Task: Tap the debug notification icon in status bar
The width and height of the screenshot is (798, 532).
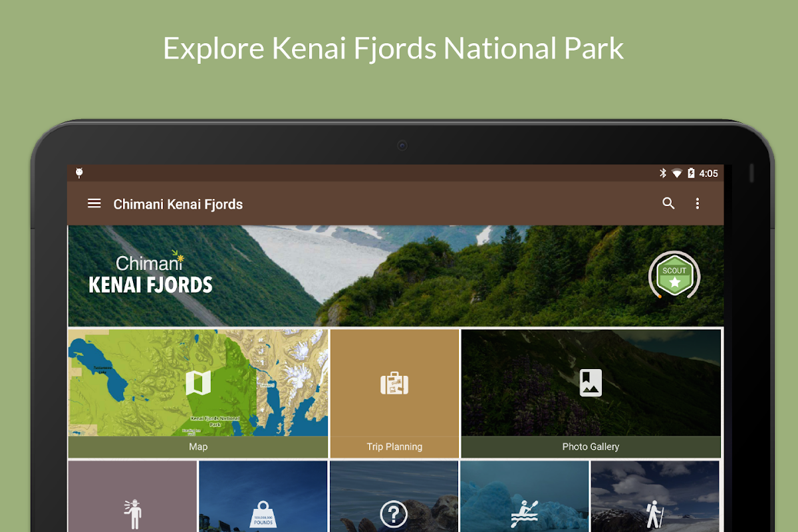Action: [x=79, y=173]
